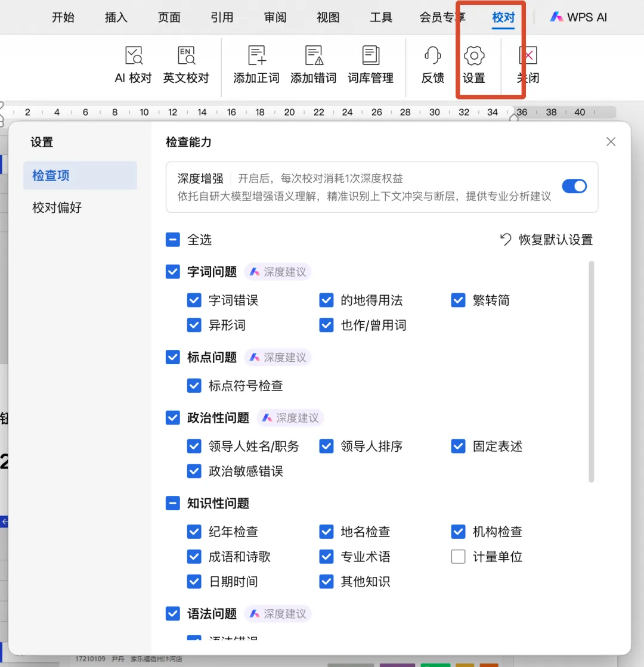This screenshot has height=667, width=644.
Task: Uncheck 机构检查 checkbox
Action: click(x=459, y=532)
